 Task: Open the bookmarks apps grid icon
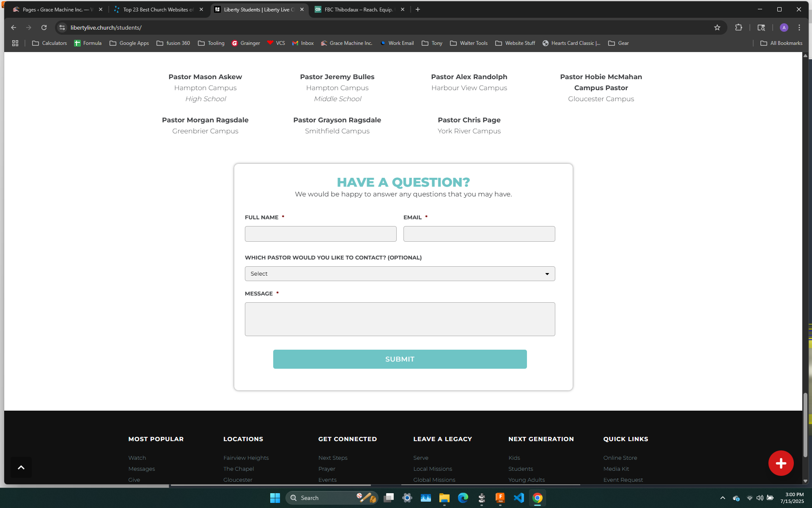coord(15,43)
